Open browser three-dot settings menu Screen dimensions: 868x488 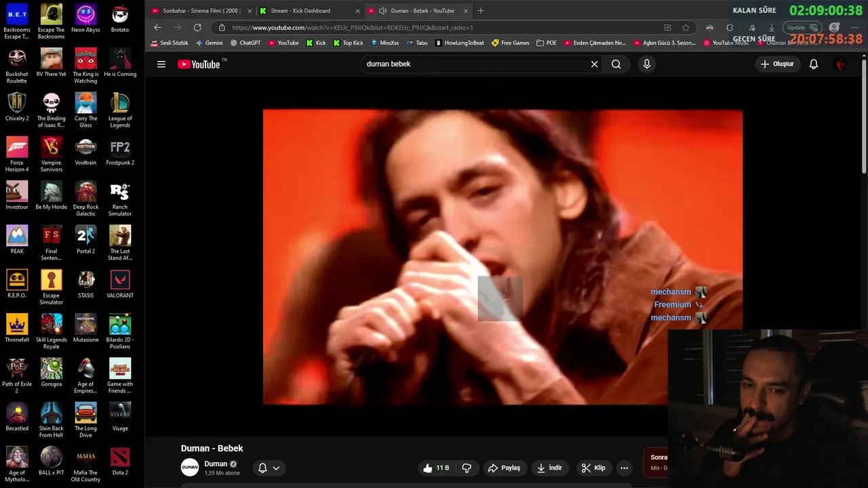tap(854, 28)
